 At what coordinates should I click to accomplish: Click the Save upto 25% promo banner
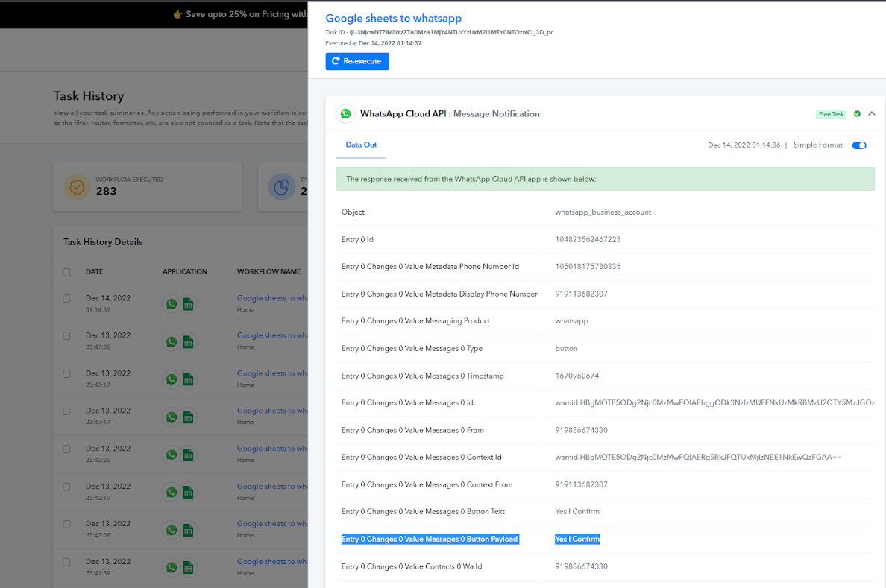click(154, 14)
